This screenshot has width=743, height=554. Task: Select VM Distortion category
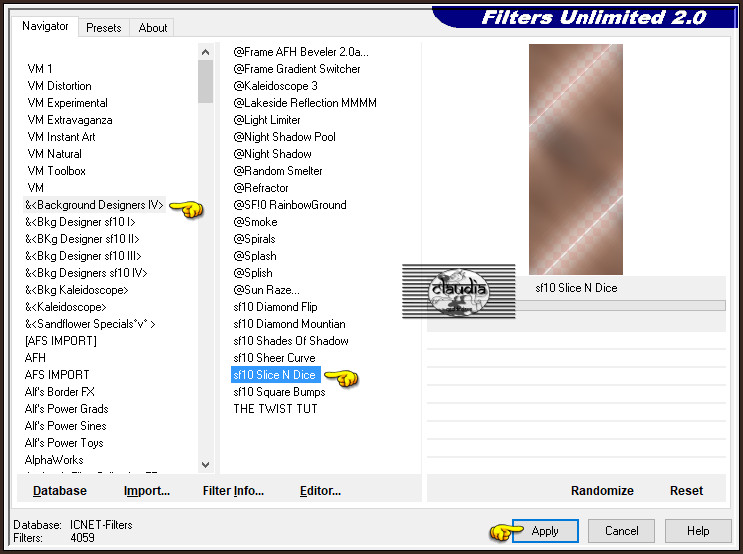coord(59,86)
